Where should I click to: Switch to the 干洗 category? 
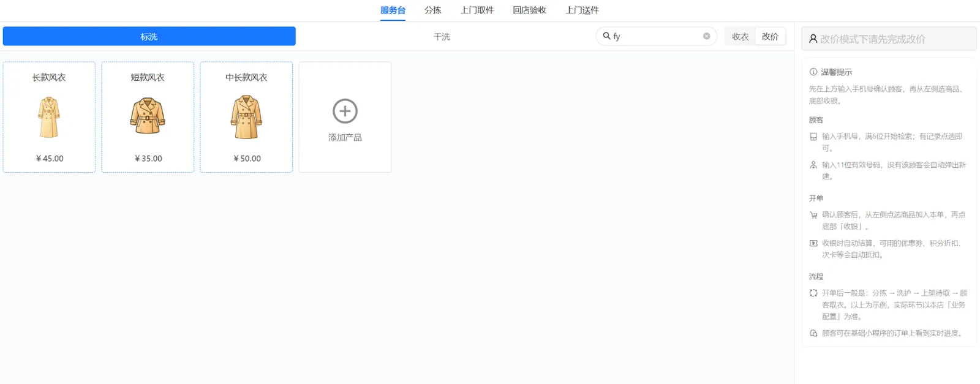(x=442, y=37)
